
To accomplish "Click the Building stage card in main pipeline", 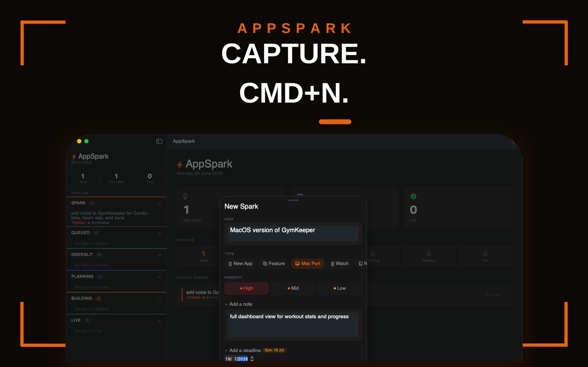I will 429,256.
